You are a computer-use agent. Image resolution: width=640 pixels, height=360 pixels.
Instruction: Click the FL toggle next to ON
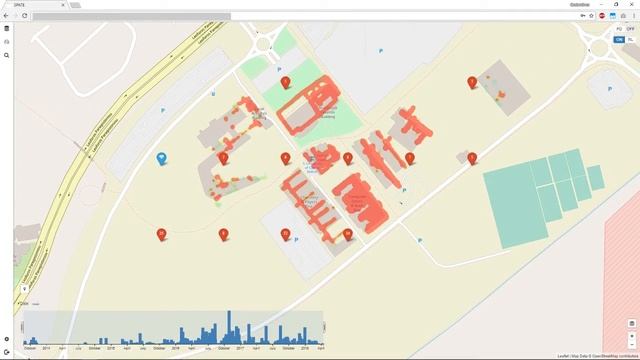(630, 40)
